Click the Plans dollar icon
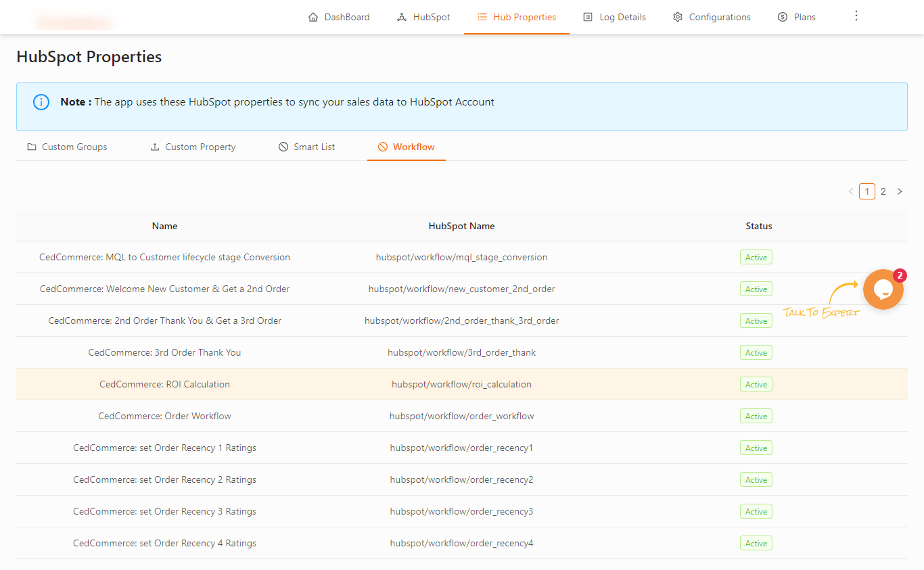 [x=783, y=17]
